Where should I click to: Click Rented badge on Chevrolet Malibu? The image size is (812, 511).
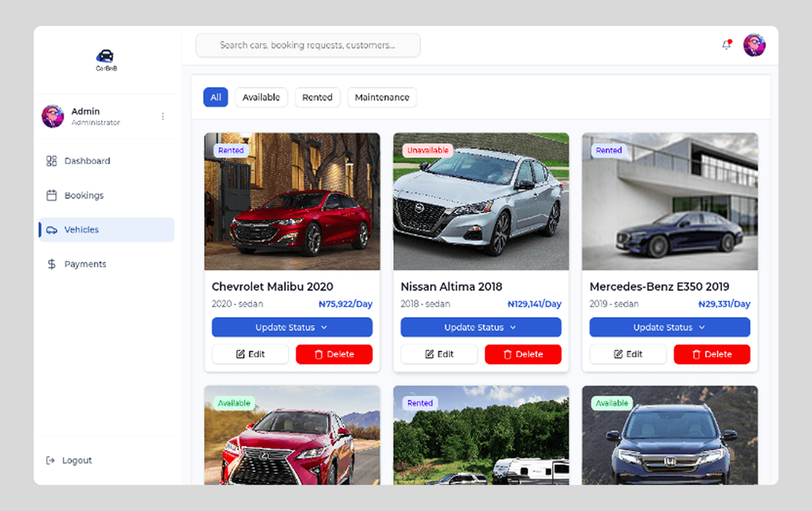click(231, 150)
